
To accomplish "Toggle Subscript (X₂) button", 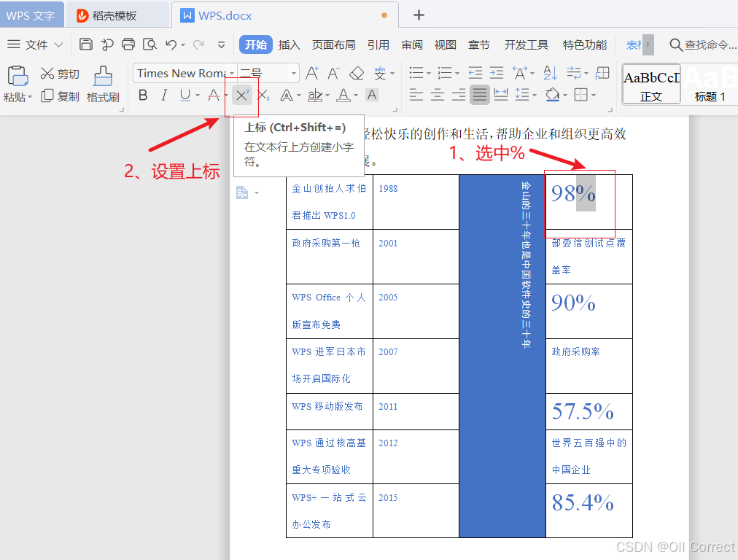I will pos(263,96).
